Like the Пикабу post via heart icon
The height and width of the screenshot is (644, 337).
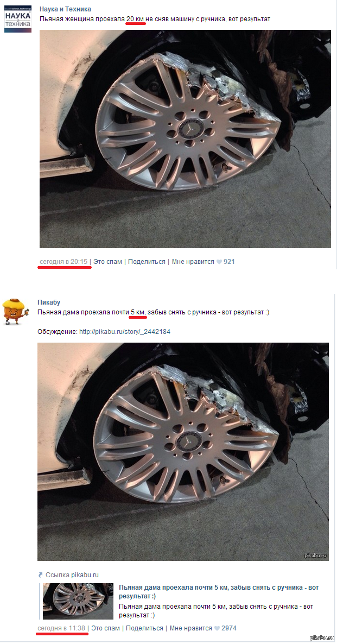coord(217,628)
